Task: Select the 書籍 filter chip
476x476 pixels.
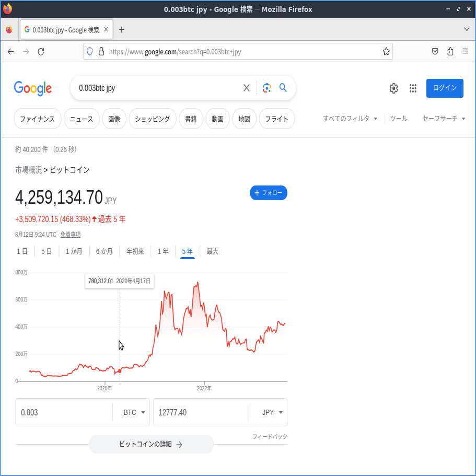Action: click(191, 119)
